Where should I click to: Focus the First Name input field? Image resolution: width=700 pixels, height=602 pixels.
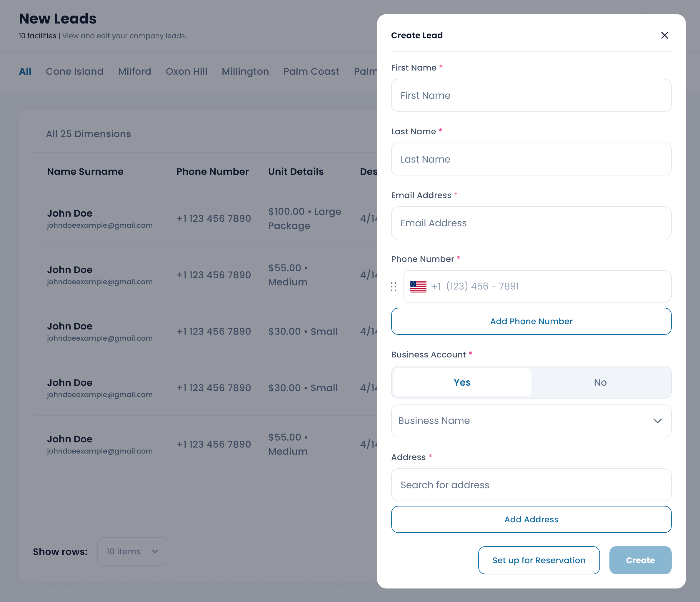point(531,95)
